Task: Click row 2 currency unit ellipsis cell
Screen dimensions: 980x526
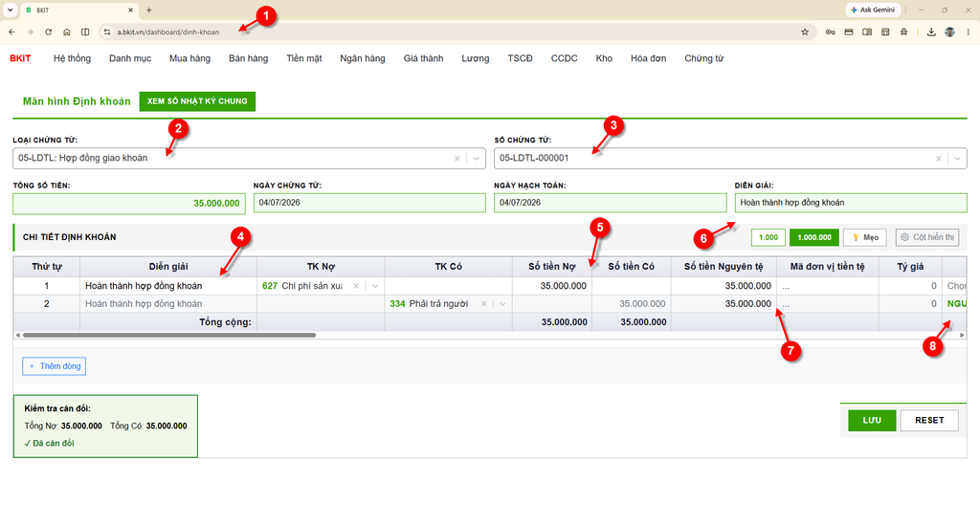Action: coord(828,303)
